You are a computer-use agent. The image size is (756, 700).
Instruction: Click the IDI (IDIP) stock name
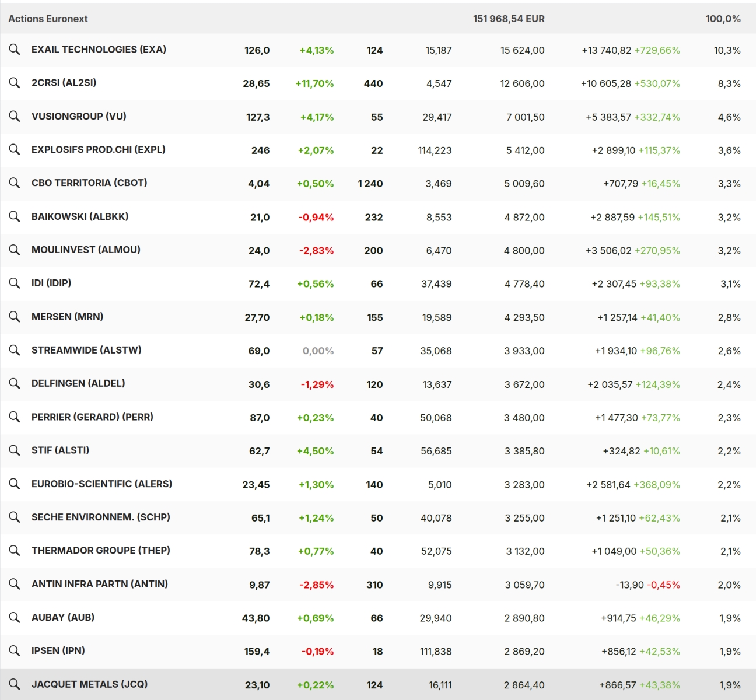point(51,283)
